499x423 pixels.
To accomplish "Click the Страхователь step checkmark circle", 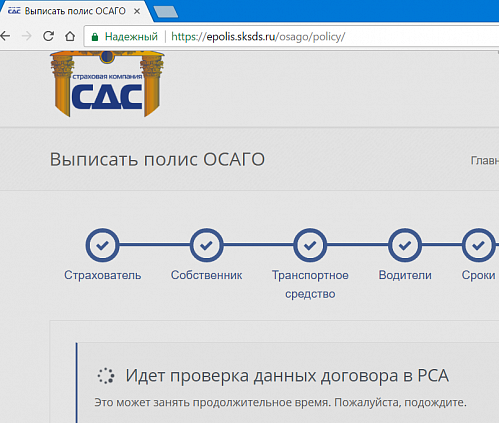I will 102,245.
